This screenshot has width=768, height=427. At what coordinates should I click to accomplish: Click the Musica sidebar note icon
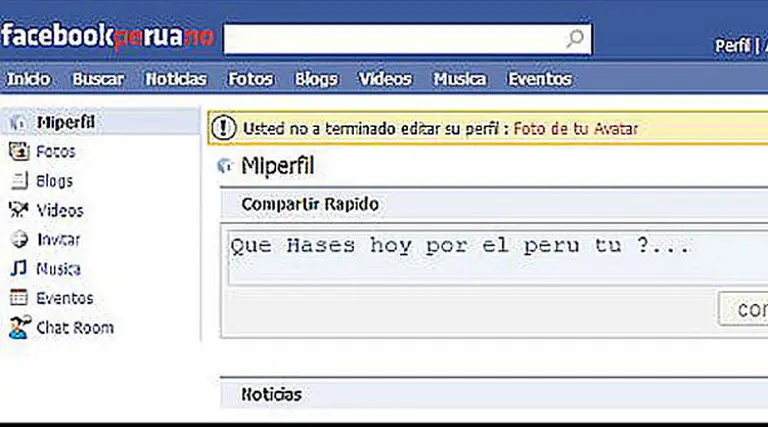point(19,268)
